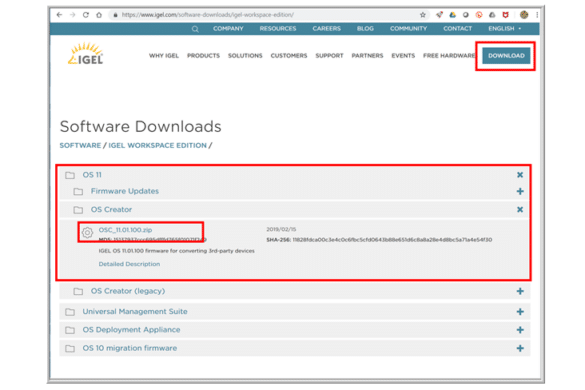Expand OS Deployment Appliance with plus
The image size is (585, 390).
coord(520,330)
